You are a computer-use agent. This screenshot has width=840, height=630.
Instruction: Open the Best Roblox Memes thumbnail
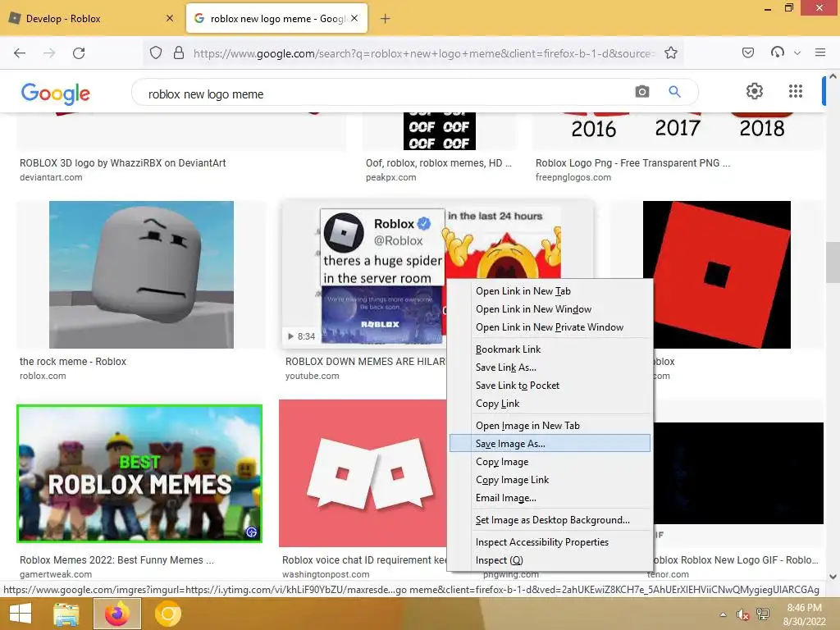pos(139,473)
